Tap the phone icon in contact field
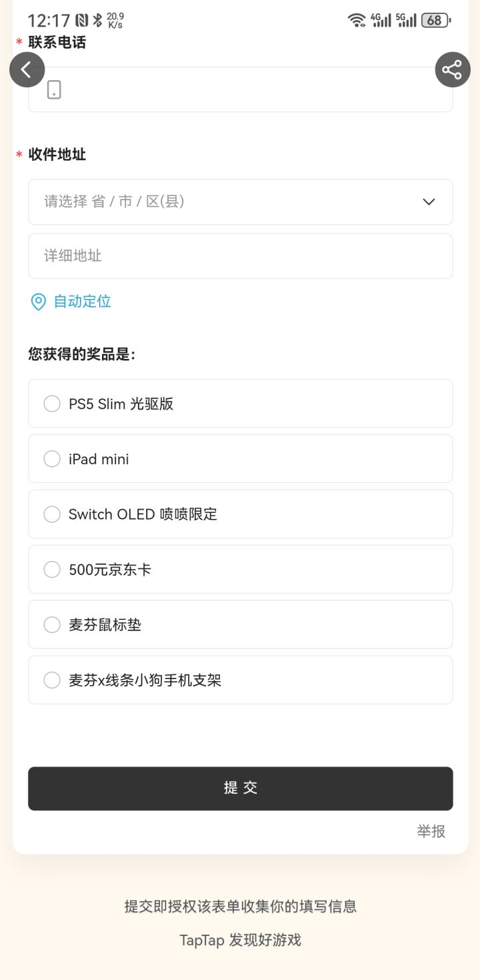This screenshot has height=980, width=480. 54,90
